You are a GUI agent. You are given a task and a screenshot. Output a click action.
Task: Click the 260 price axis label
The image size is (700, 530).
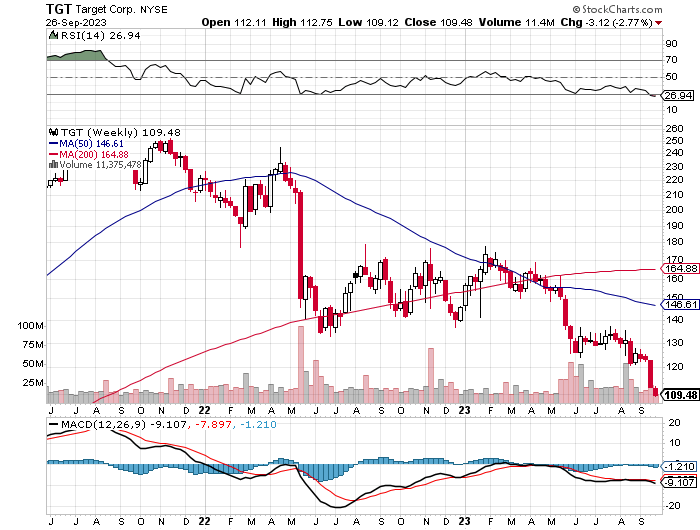[x=674, y=129]
